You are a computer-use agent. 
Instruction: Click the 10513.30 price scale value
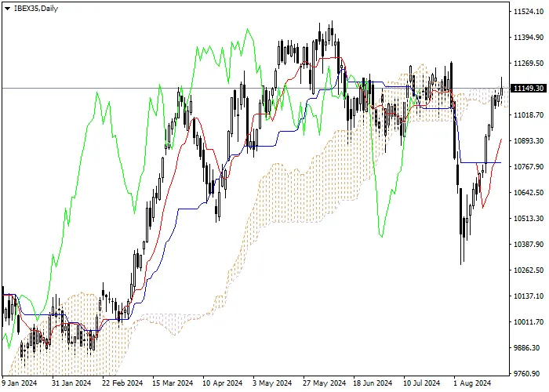529,219
